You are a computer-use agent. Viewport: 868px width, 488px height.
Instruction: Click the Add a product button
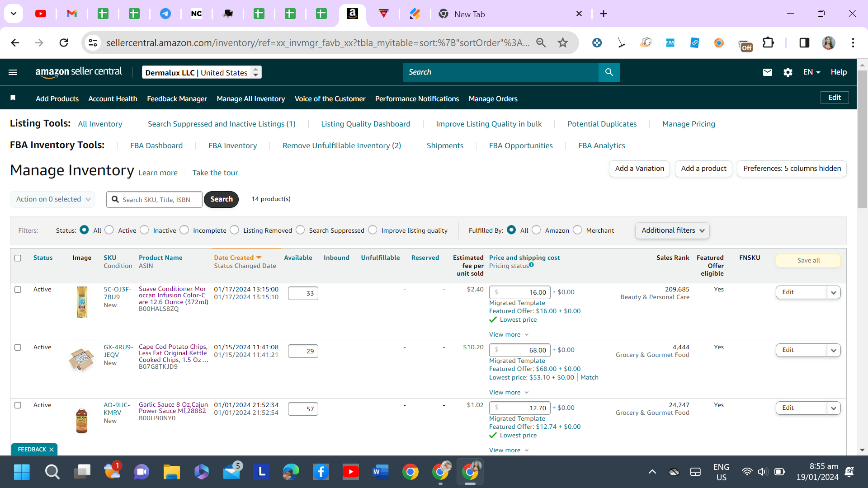pyautogui.click(x=703, y=169)
